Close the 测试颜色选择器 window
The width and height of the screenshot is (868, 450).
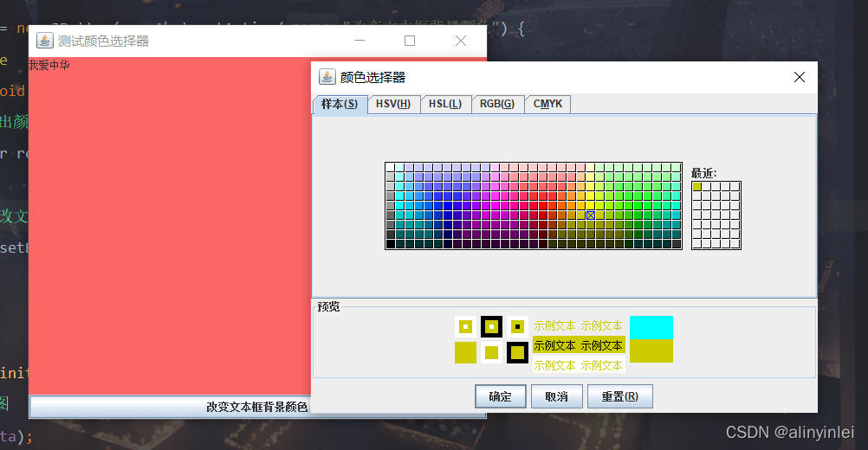[461, 41]
